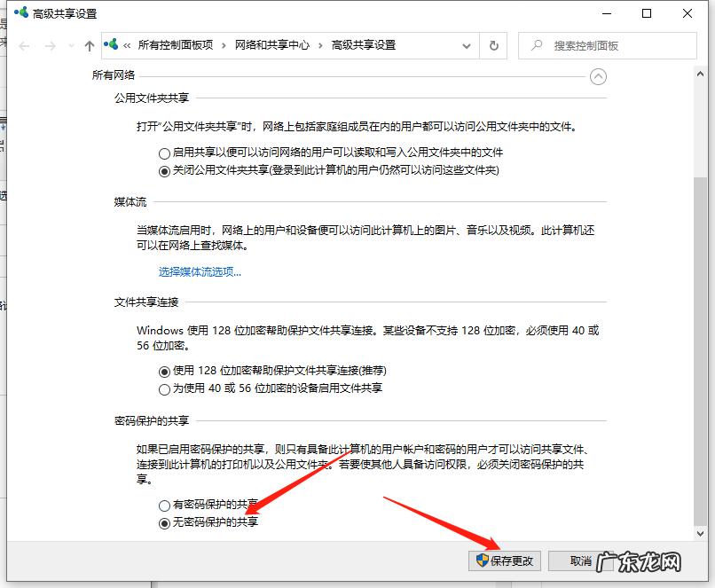Click the back navigation arrow
This screenshot has height=588, width=715.
pos(24,46)
